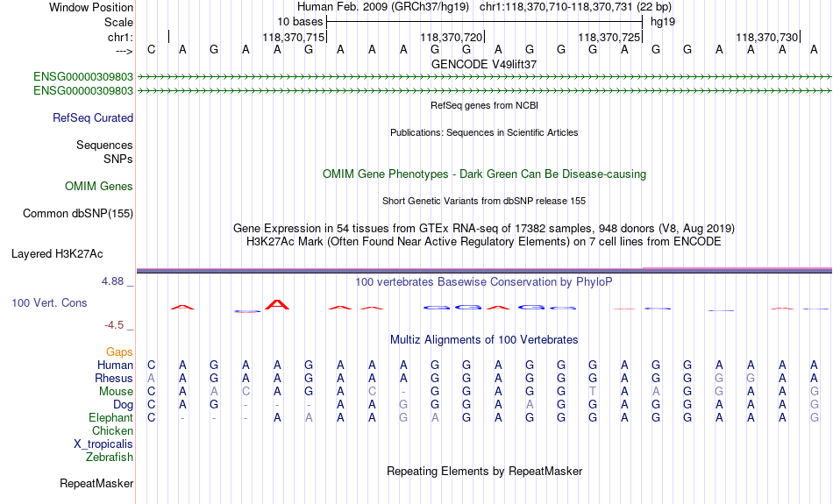Click the Dog species label
833x504 pixels.
pyautogui.click(x=124, y=405)
